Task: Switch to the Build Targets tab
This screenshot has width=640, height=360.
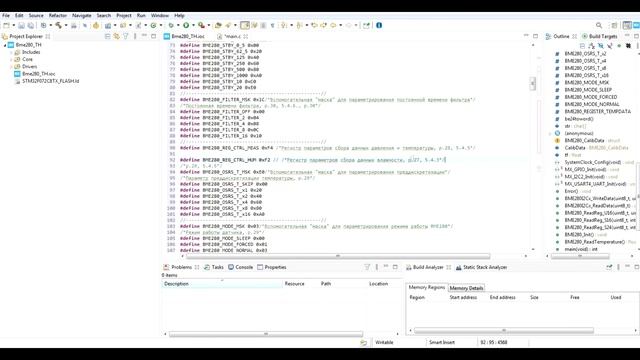Action: [x=599, y=36]
